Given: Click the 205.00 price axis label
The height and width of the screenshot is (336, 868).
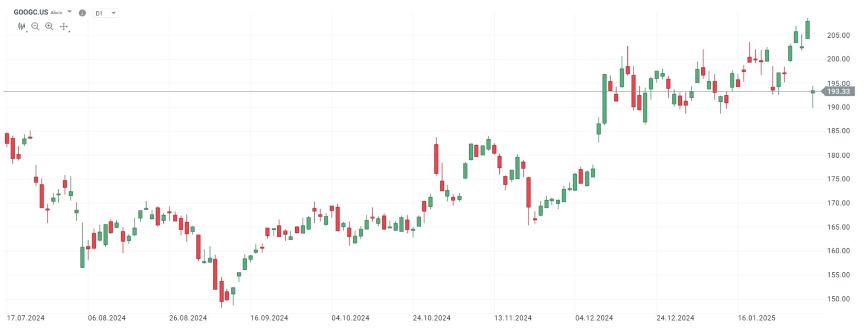Looking at the screenshot, I should [838, 35].
